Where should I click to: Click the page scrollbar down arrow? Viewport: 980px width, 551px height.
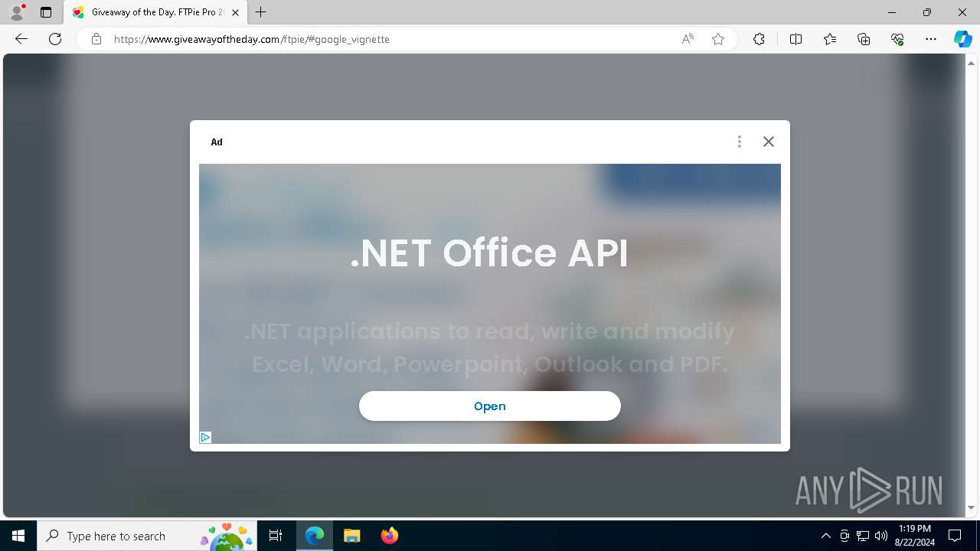tap(972, 507)
